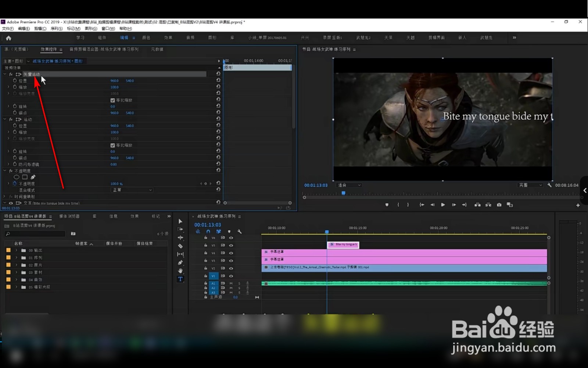
Task: Add a marker in the Program Monitor
Action: (387, 205)
